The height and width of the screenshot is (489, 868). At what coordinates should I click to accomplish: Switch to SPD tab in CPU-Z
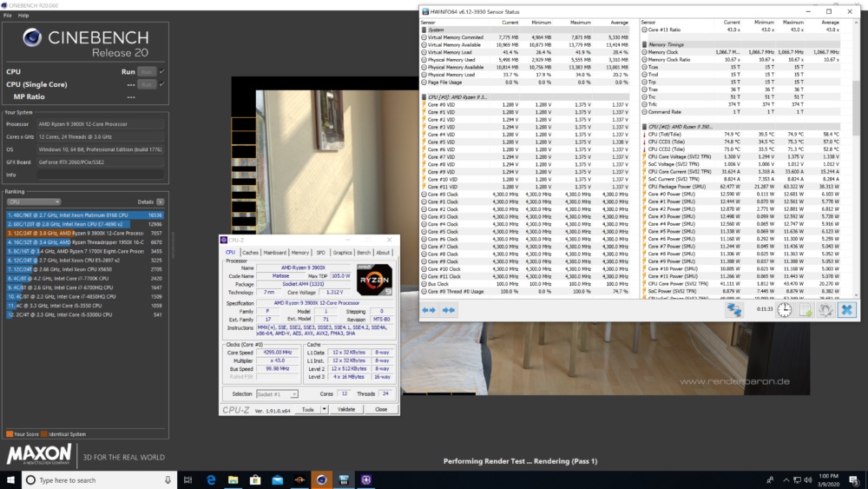coord(320,253)
